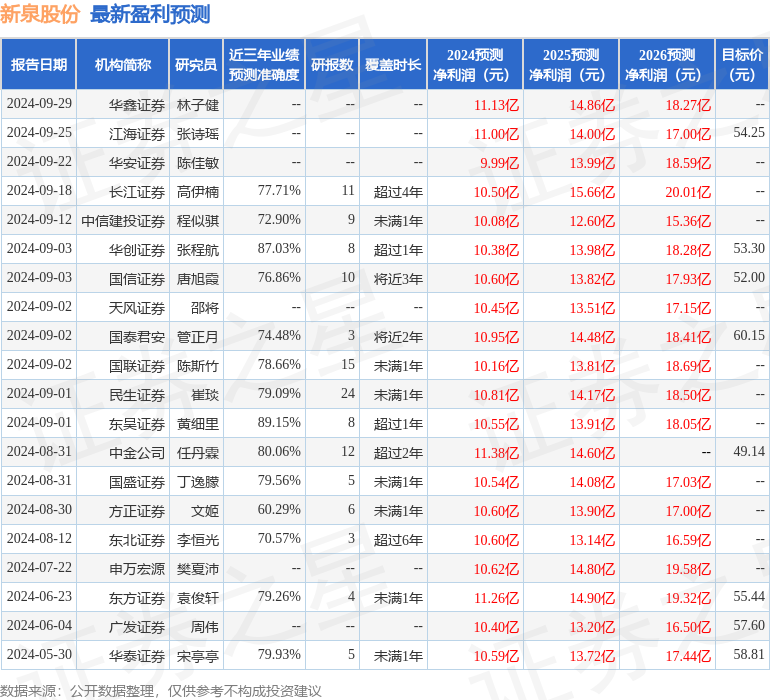Click analyst name 林子健
The width and height of the screenshot is (770, 700).
198,105
